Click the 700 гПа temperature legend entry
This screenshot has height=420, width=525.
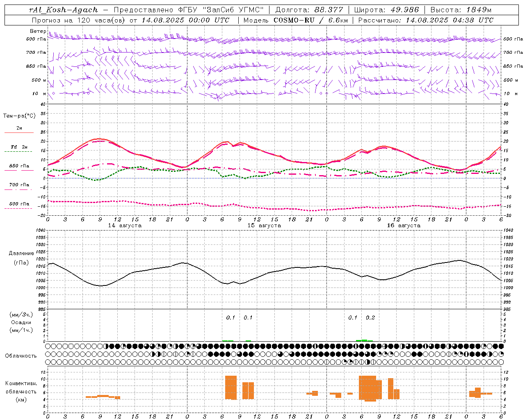coord(19,185)
